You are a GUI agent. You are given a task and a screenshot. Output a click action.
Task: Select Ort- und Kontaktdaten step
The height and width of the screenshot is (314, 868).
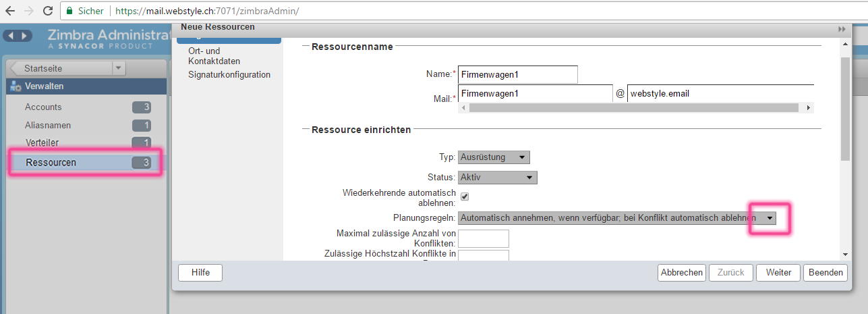click(213, 56)
